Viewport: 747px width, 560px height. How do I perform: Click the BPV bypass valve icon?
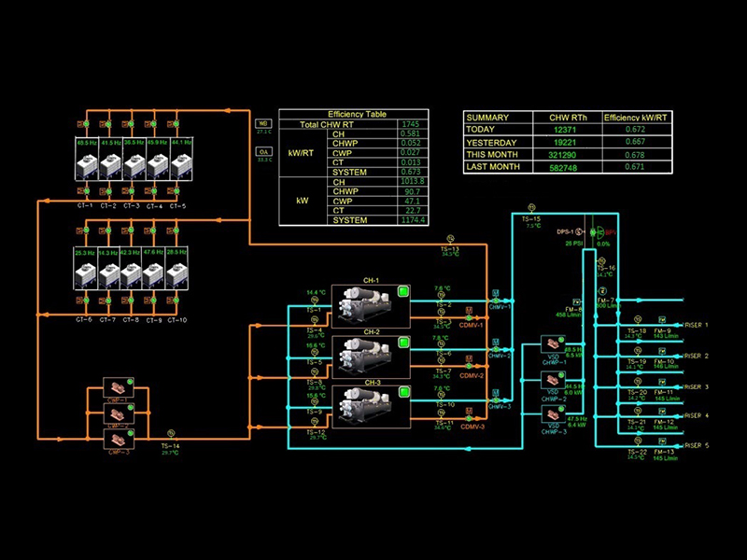[x=599, y=232]
